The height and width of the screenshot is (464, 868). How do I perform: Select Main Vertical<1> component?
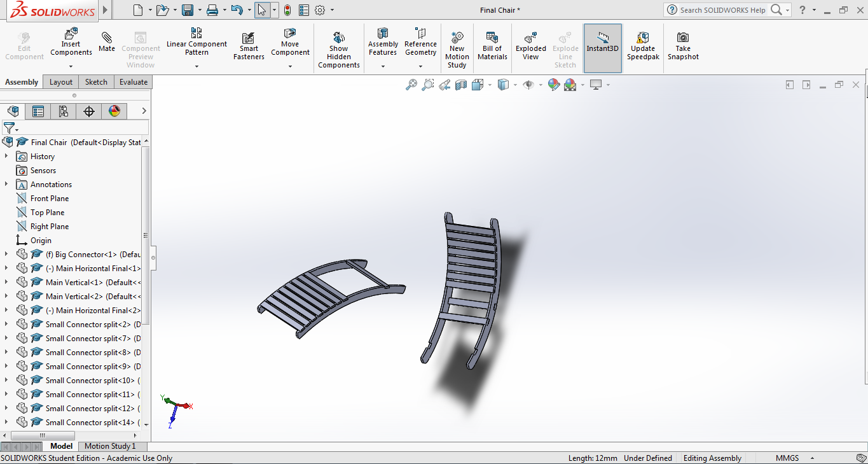93,283
